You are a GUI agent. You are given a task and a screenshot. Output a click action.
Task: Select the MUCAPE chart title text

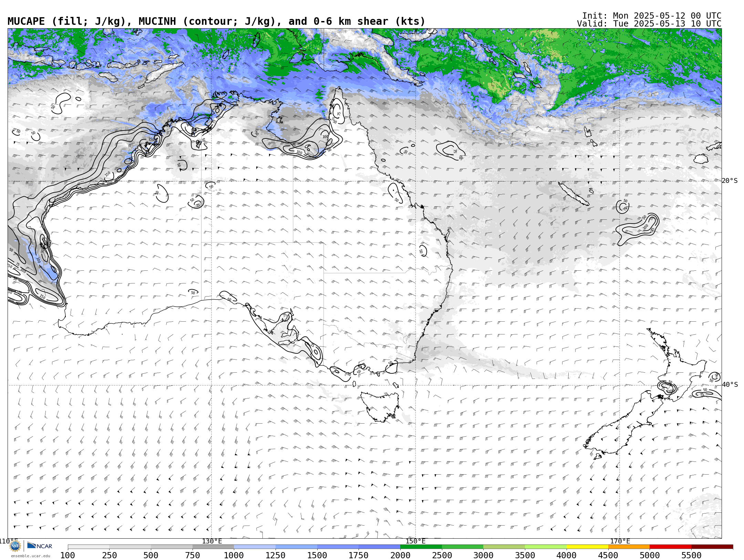click(216, 21)
